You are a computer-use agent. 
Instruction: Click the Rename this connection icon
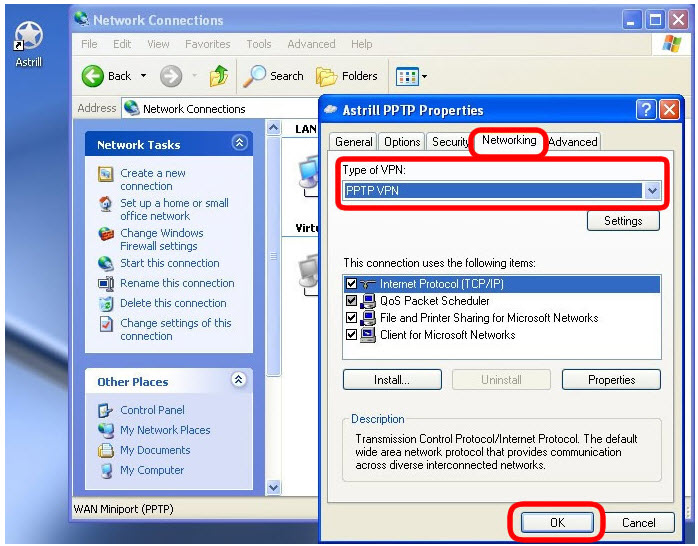click(106, 283)
